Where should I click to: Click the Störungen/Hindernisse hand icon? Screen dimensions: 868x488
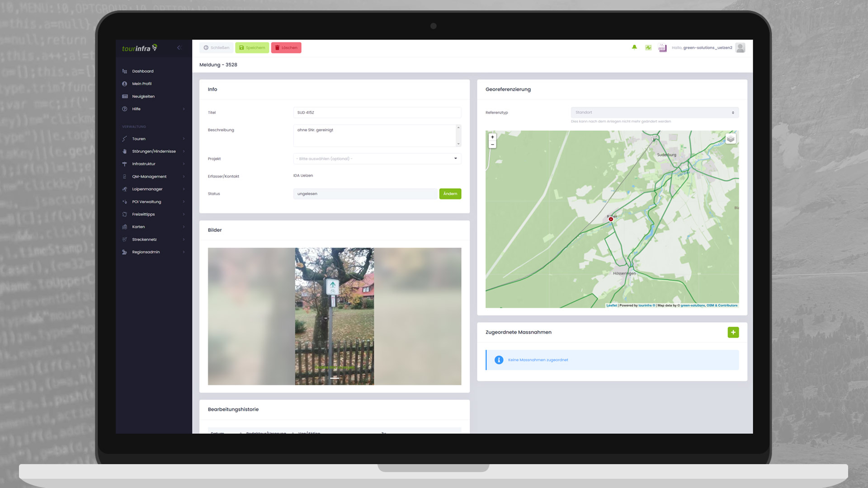coord(125,151)
